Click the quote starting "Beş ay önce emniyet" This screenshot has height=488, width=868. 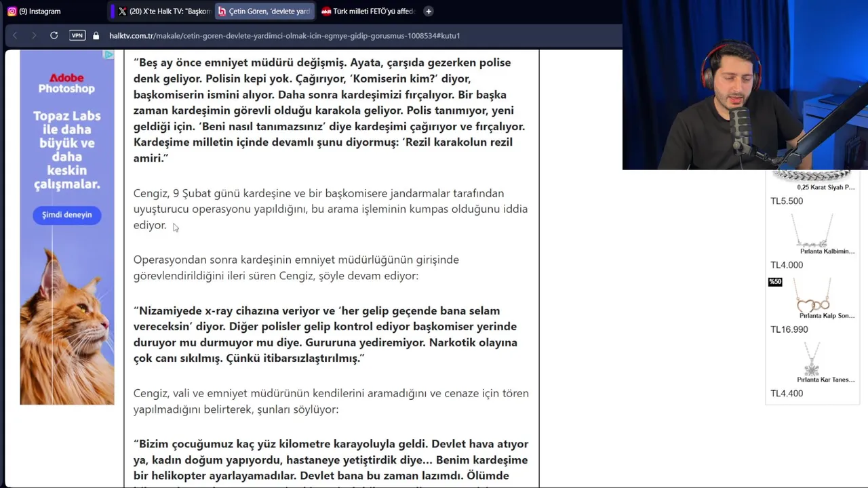coord(330,110)
